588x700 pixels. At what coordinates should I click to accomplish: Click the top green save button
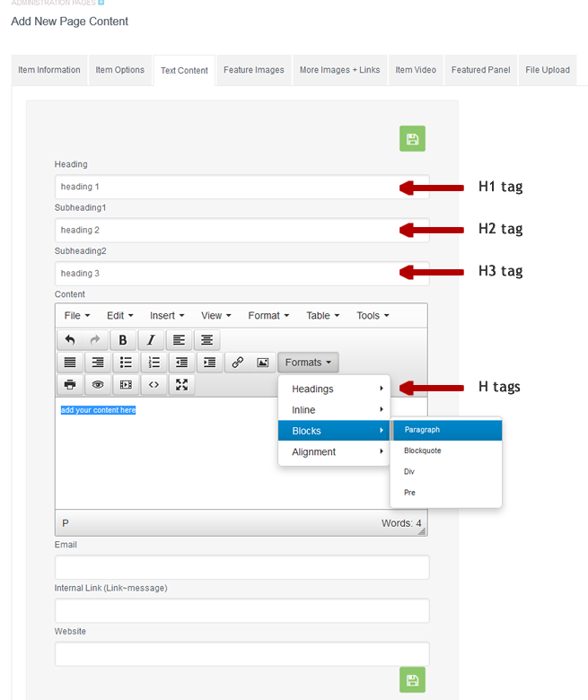pos(412,138)
